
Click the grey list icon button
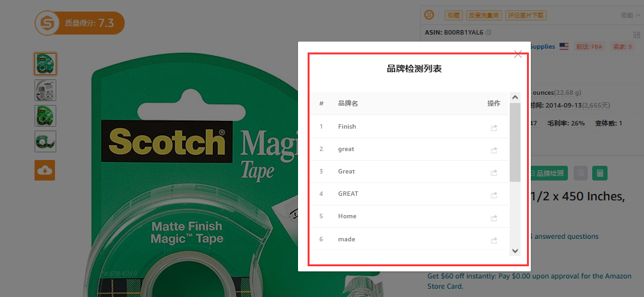(580, 173)
